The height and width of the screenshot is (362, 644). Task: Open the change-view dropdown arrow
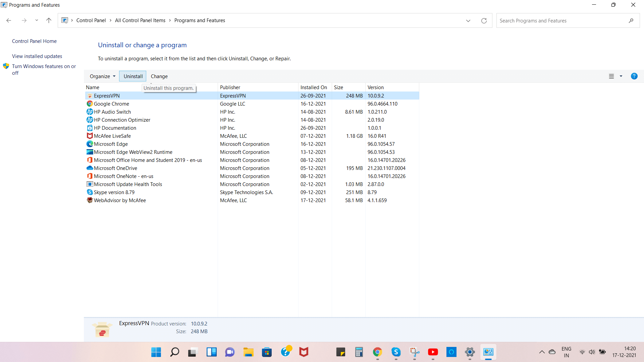tap(621, 76)
